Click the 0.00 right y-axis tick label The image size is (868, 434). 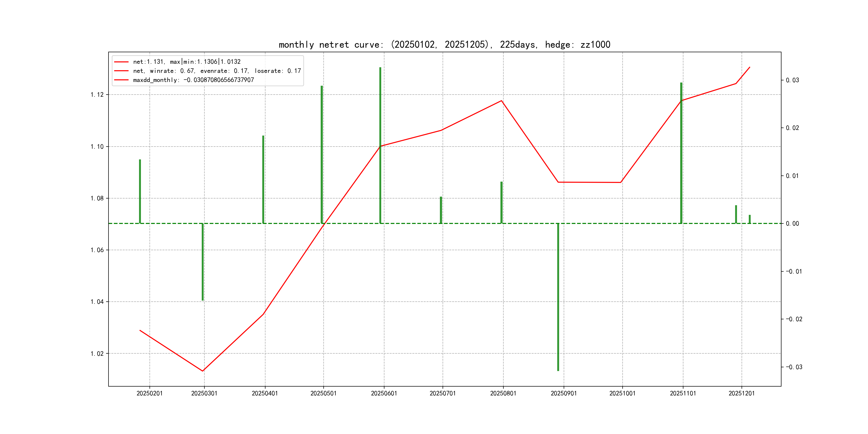click(x=792, y=224)
